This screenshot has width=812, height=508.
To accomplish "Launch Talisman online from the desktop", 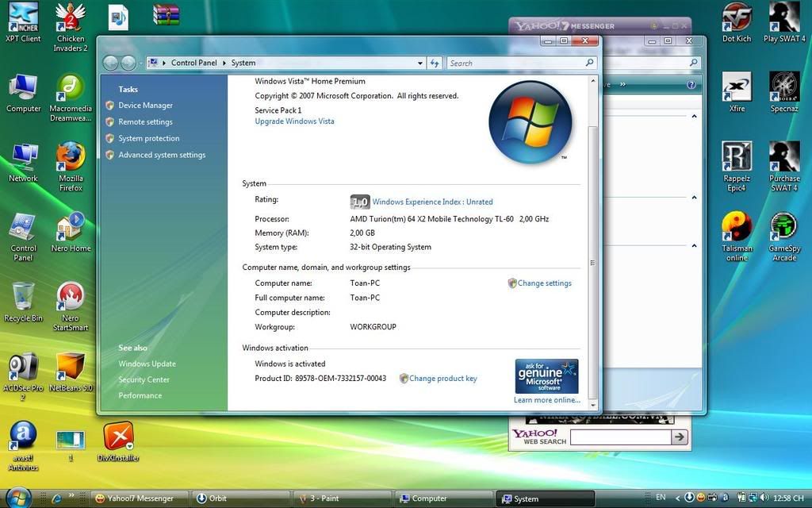I will 737,237.
